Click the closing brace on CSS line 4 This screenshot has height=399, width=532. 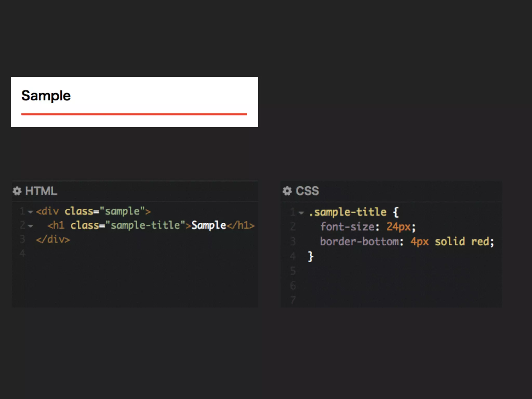(310, 256)
